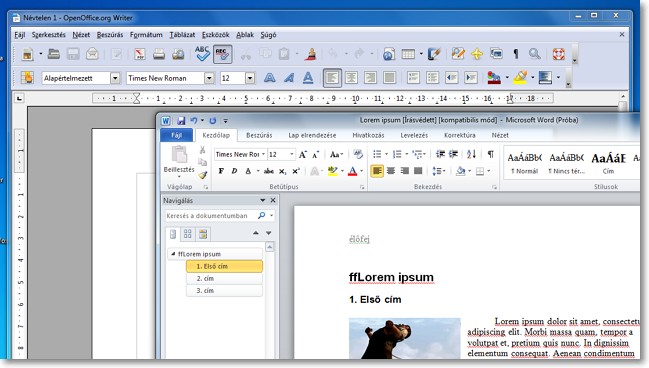Select Justified alignment in OpenOffice toolbar
Viewport: 649px width, 368px height.
click(389, 78)
